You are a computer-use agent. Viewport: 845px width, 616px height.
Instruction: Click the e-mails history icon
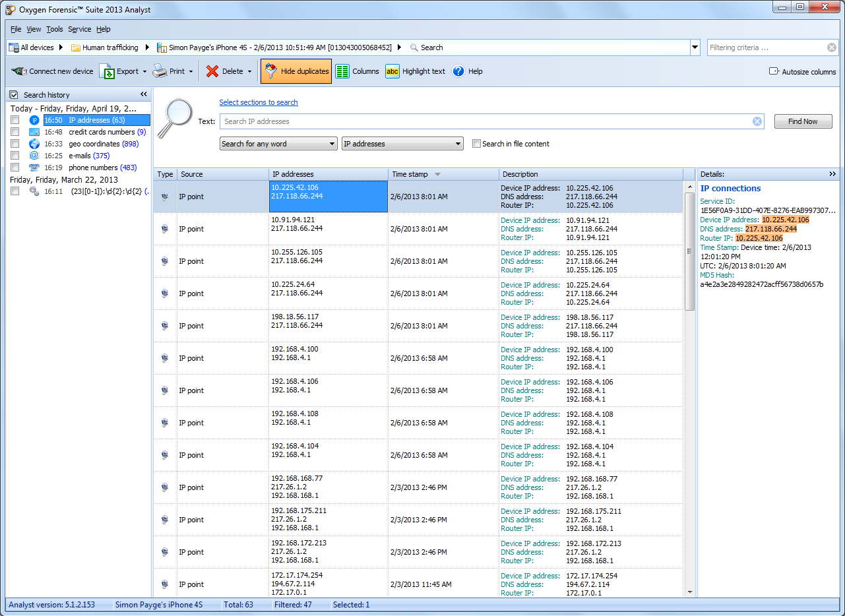point(34,156)
